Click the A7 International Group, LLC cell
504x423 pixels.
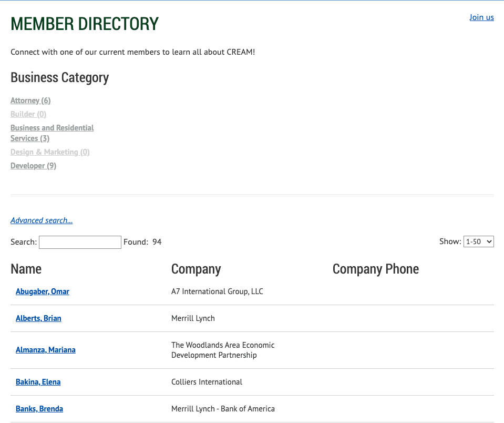pyautogui.click(x=217, y=291)
